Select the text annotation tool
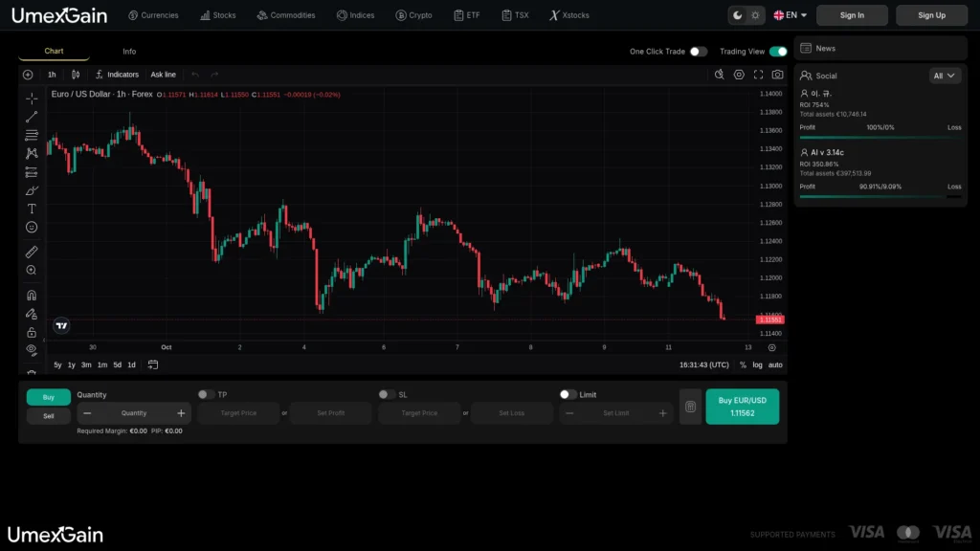 (x=32, y=209)
